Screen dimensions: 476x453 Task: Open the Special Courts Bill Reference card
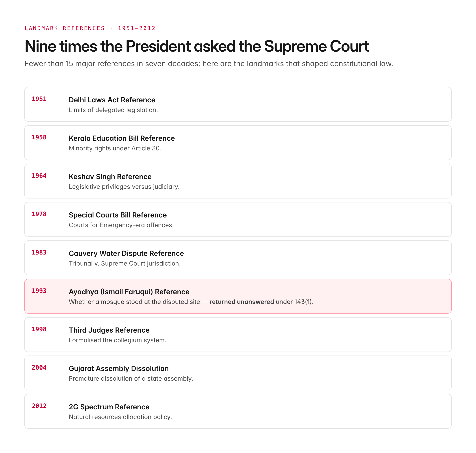238,219
